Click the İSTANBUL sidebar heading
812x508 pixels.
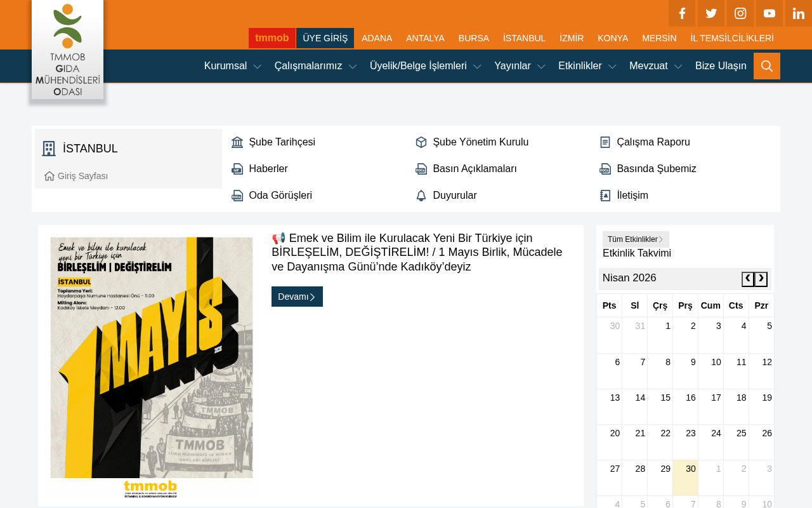[90, 149]
